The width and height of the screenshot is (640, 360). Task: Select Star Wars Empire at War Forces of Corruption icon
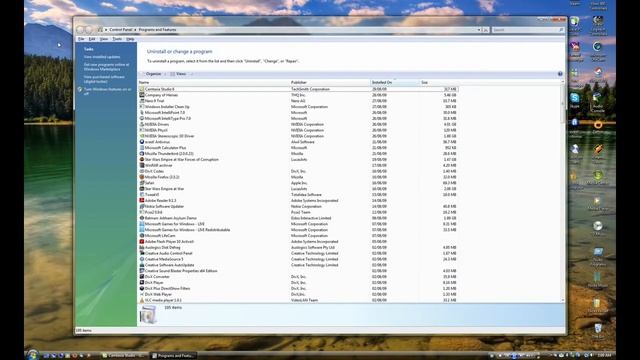click(x=142, y=159)
